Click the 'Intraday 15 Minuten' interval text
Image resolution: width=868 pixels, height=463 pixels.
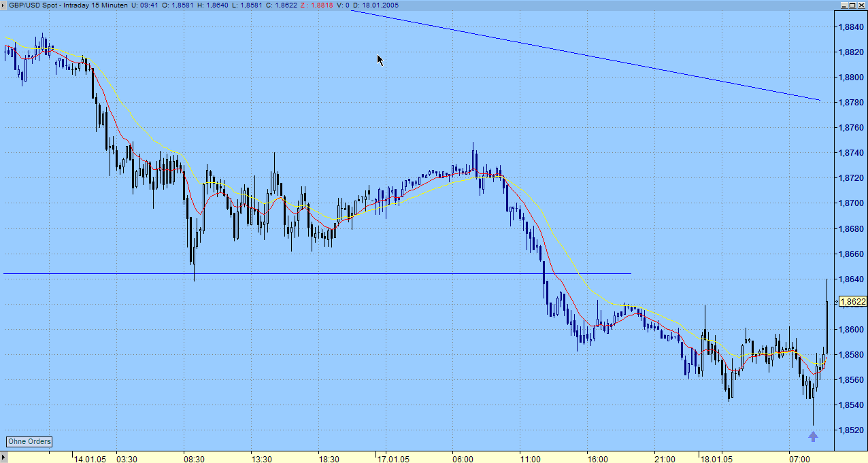point(95,5)
